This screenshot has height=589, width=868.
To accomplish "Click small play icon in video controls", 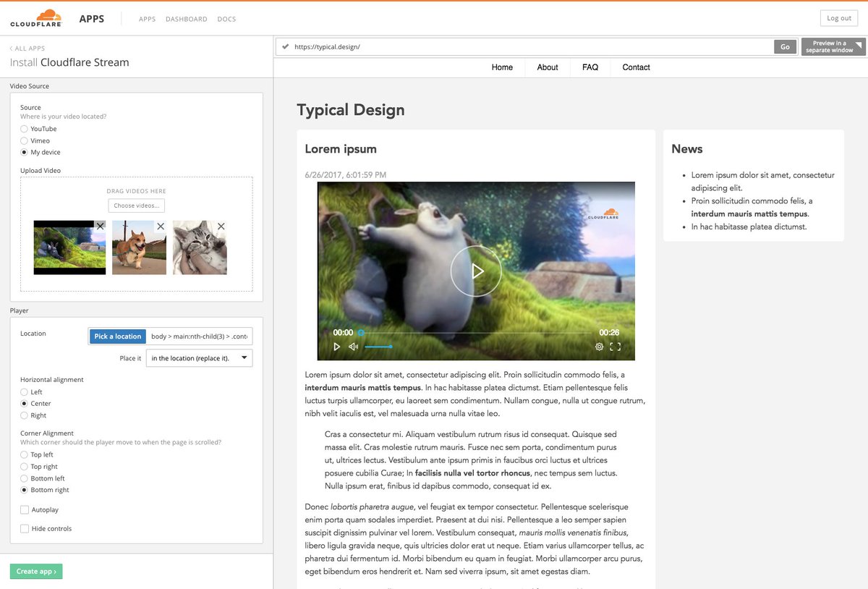I will (336, 347).
